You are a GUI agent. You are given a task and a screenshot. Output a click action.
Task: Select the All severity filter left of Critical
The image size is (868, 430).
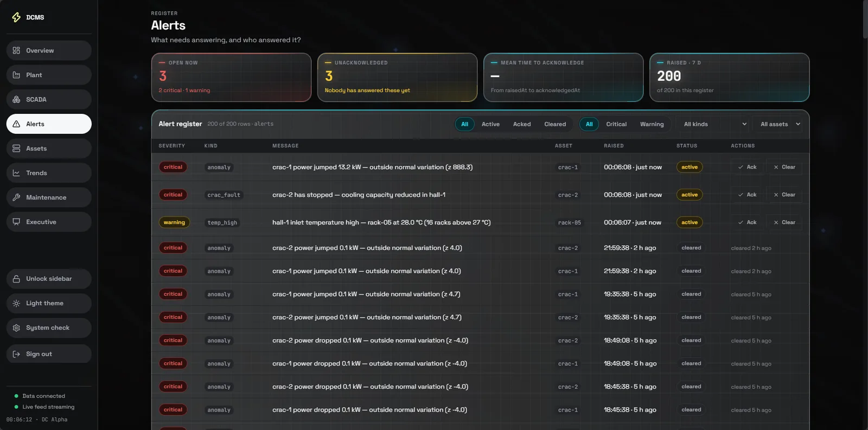[589, 124]
